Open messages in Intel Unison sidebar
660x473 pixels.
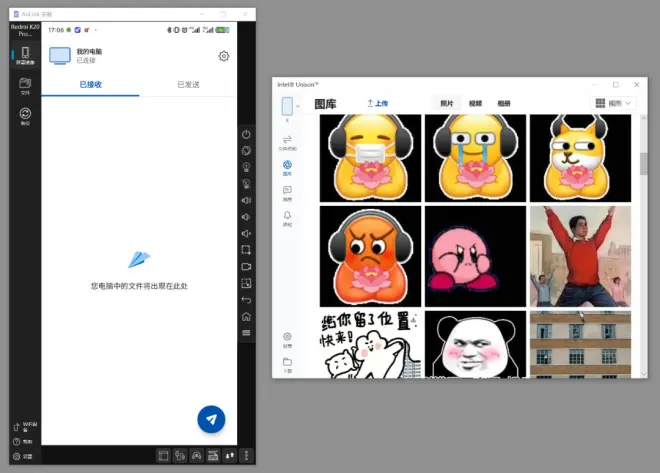(287, 193)
